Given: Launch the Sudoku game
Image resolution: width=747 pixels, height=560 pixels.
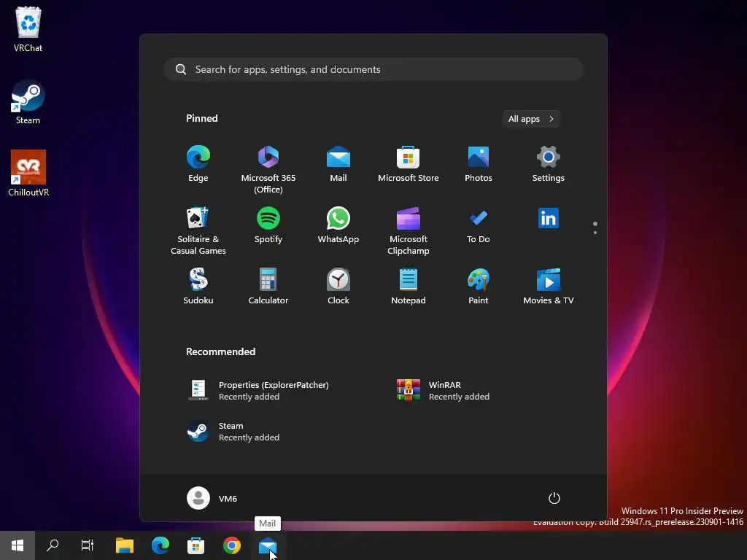Looking at the screenshot, I should click(x=198, y=287).
